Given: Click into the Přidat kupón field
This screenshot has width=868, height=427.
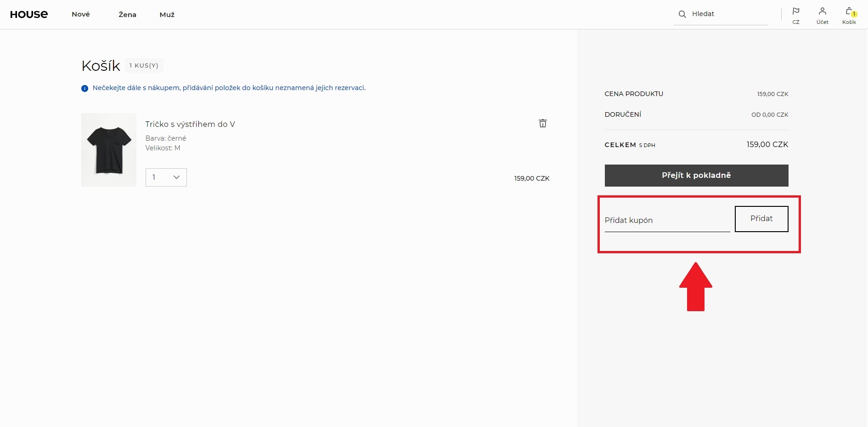Looking at the screenshot, I should [x=667, y=221].
